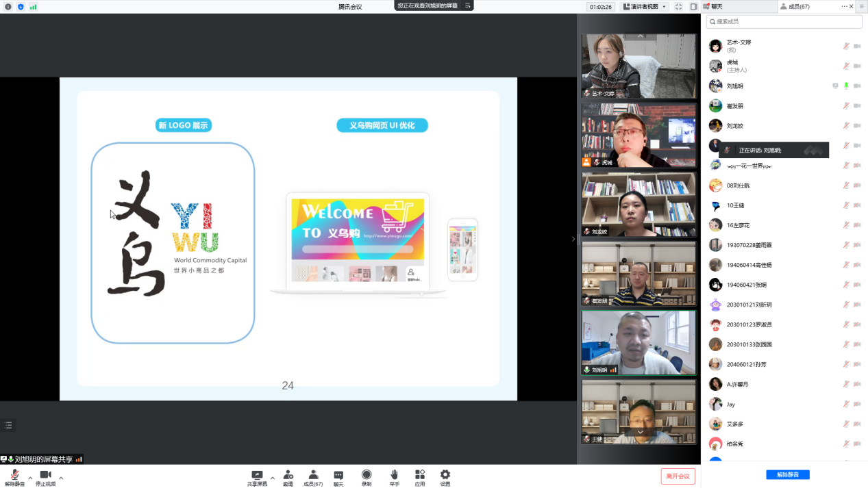Open 聊天 from the bottom toolbar
Screen dimensions: 868x488
338,478
